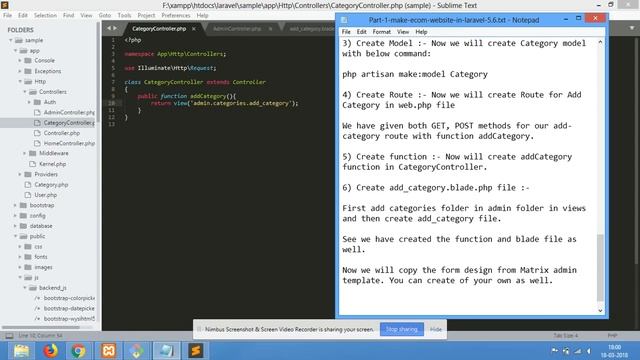Open Notepad Help menu
Screen dimensions: 640x360
click(421, 32)
